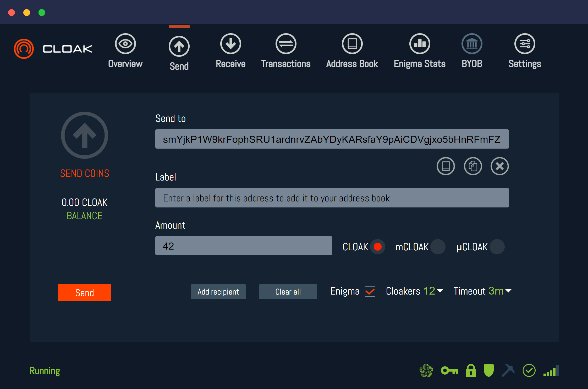Click the 0.00 CLOAK balance text

tap(85, 202)
